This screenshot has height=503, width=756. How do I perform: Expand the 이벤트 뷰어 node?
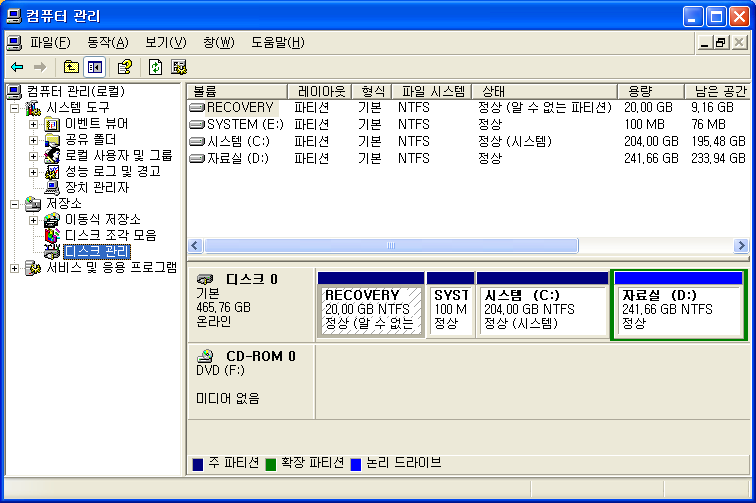[x=33, y=124]
